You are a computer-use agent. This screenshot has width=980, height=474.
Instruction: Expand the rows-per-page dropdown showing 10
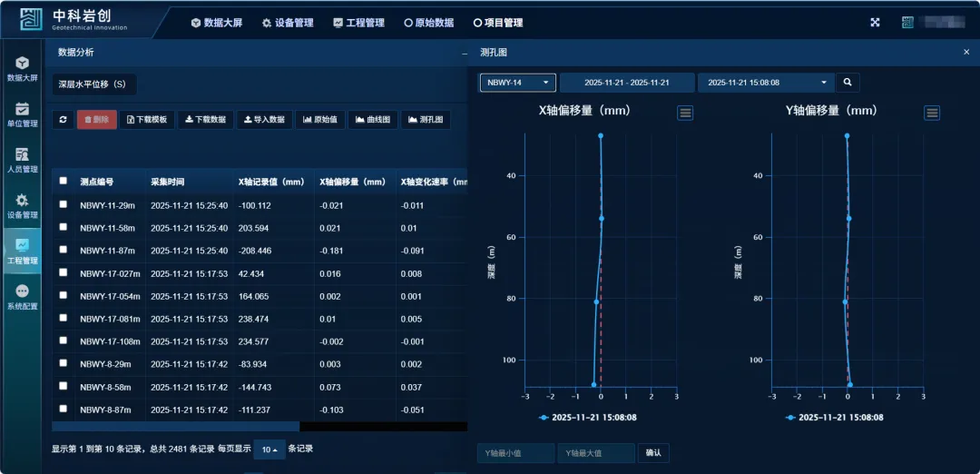pos(269,449)
